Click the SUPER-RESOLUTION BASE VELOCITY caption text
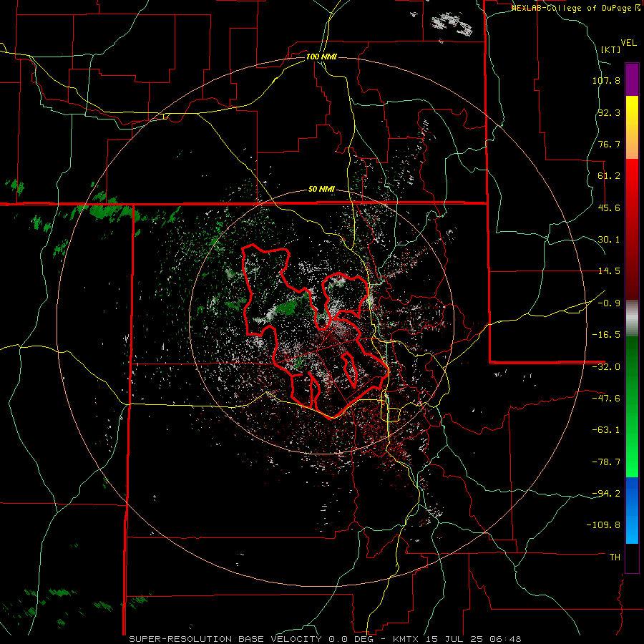Viewport: 644px width, 644px height. point(227,639)
